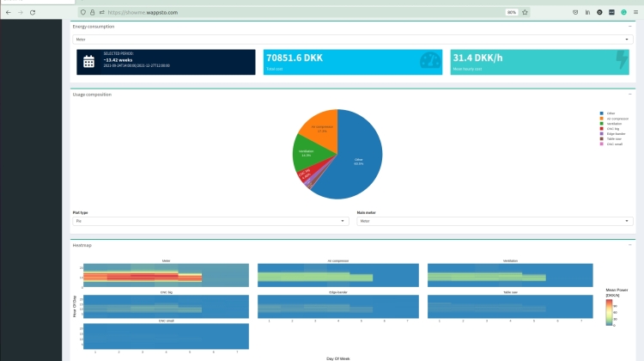Reload the page with the refresh icon
This screenshot has height=361, width=644.
coord(33,12)
